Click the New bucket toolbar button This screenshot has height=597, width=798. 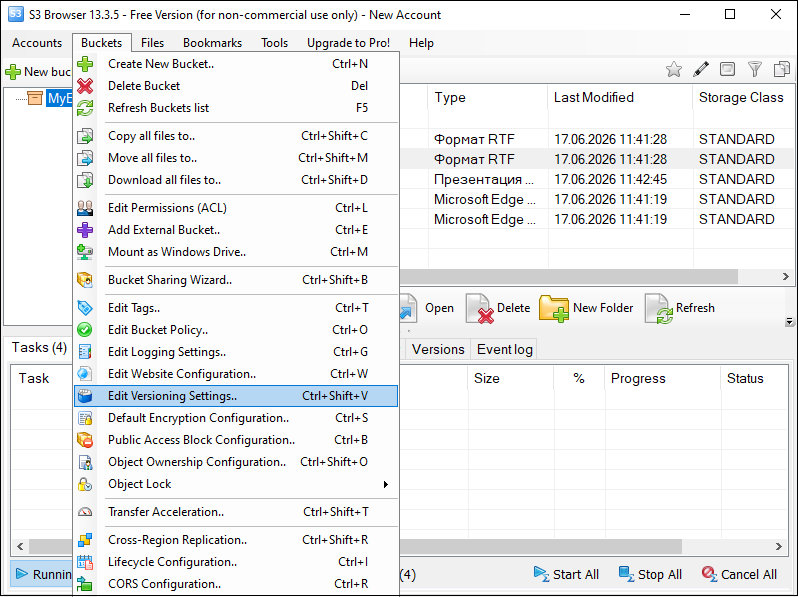tap(38, 72)
